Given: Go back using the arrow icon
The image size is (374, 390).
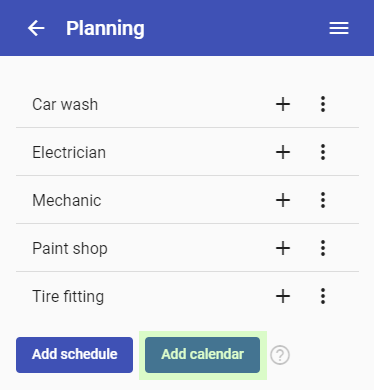Looking at the screenshot, I should click(x=36, y=28).
